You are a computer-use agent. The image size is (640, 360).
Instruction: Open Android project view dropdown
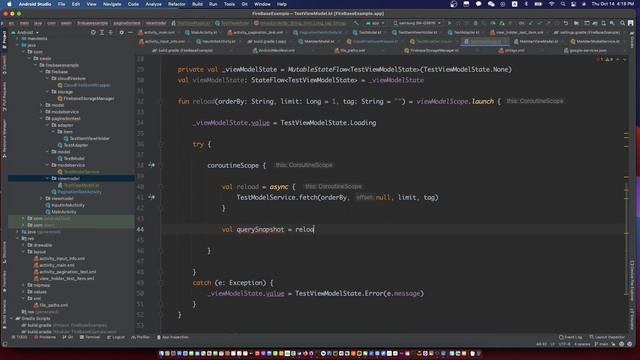click(x=25, y=32)
